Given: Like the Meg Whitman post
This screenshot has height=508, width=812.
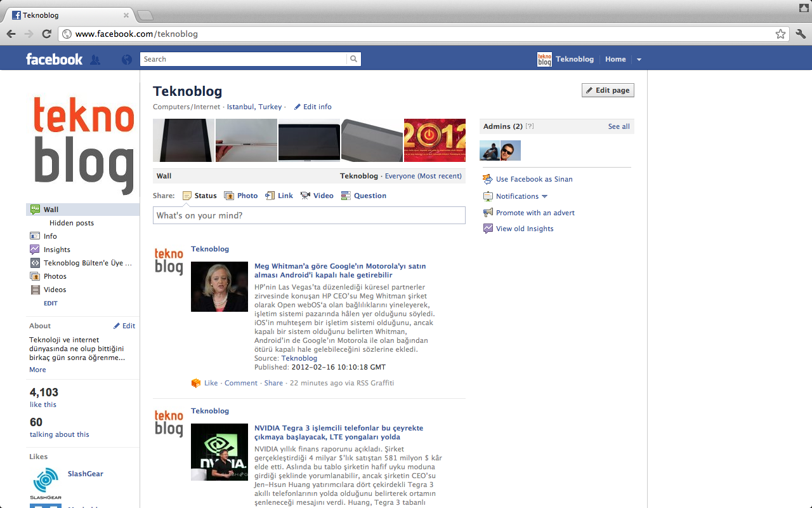Looking at the screenshot, I should [x=211, y=383].
